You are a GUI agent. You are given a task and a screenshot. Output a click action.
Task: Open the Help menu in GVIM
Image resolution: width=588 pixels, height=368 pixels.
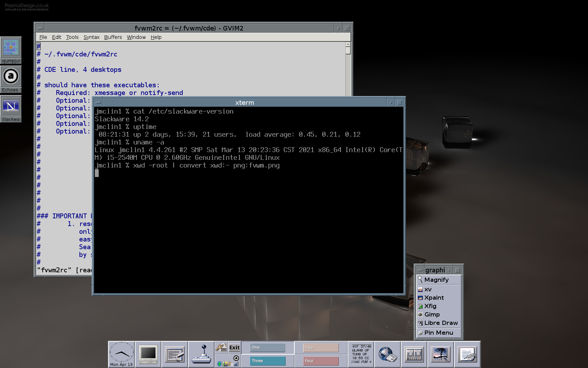(x=156, y=37)
